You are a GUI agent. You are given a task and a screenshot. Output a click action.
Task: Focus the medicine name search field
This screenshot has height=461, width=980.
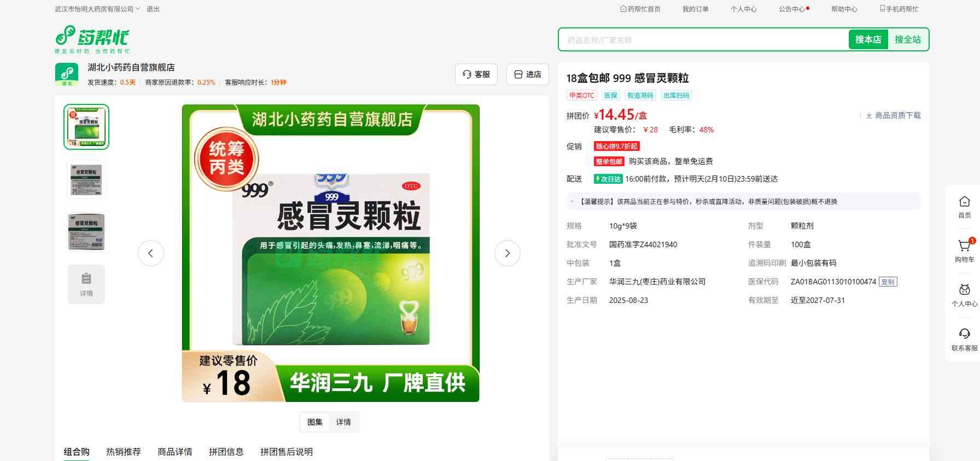pos(703,40)
